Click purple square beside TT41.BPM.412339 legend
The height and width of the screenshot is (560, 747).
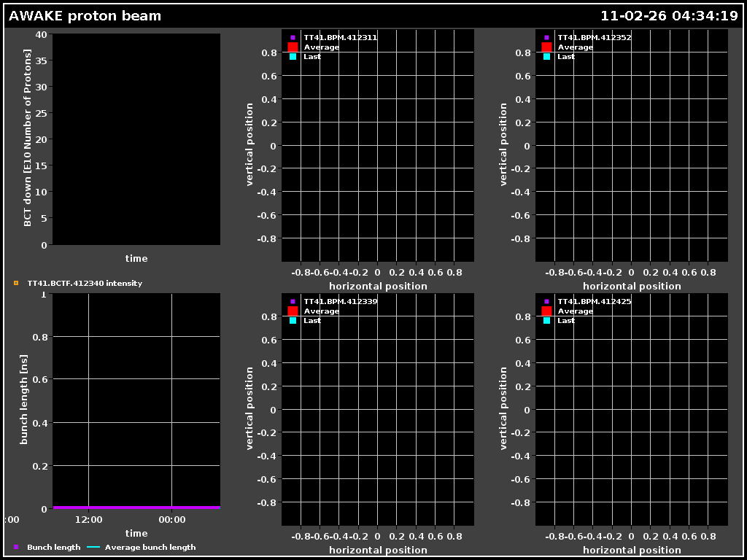coord(293,301)
